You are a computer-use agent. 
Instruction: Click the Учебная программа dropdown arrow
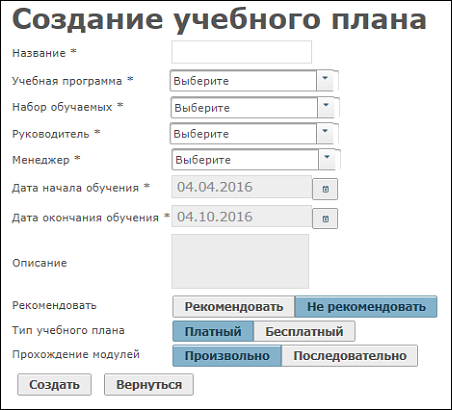coord(325,80)
